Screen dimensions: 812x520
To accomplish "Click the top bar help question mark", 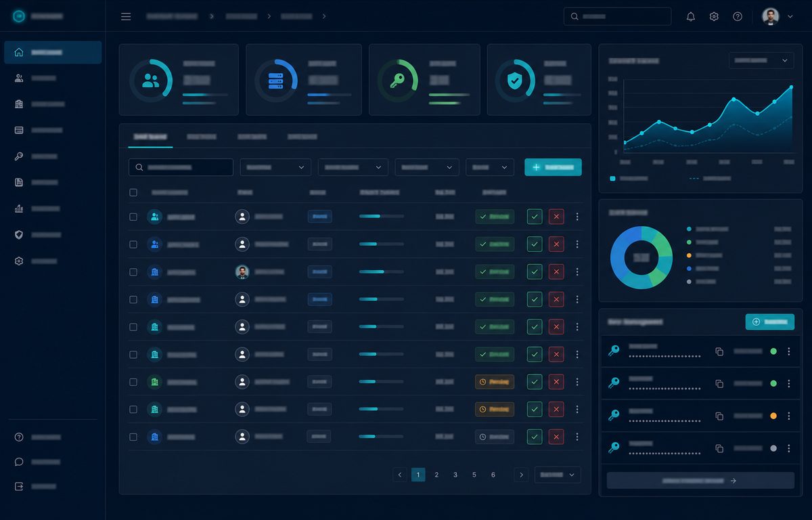I will tap(738, 16).
